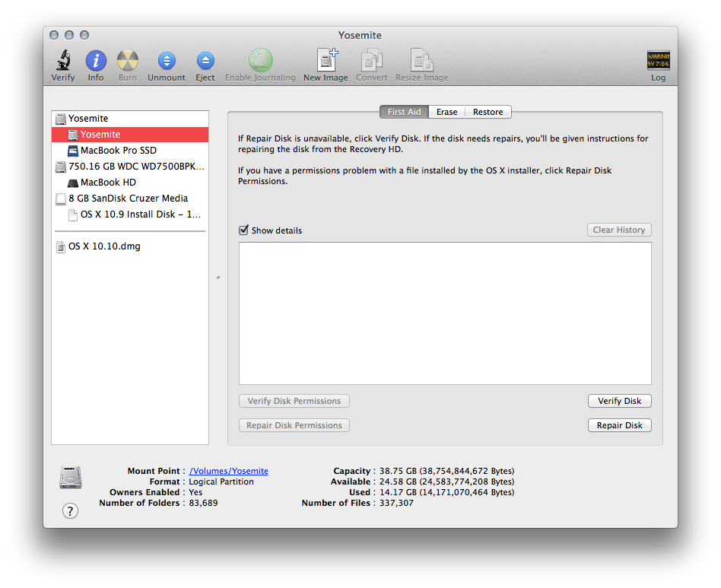This screenshot has height=588, width=721.
Task: Click the Owners Enabled value Yes
Action: click(x=195, y=492)
